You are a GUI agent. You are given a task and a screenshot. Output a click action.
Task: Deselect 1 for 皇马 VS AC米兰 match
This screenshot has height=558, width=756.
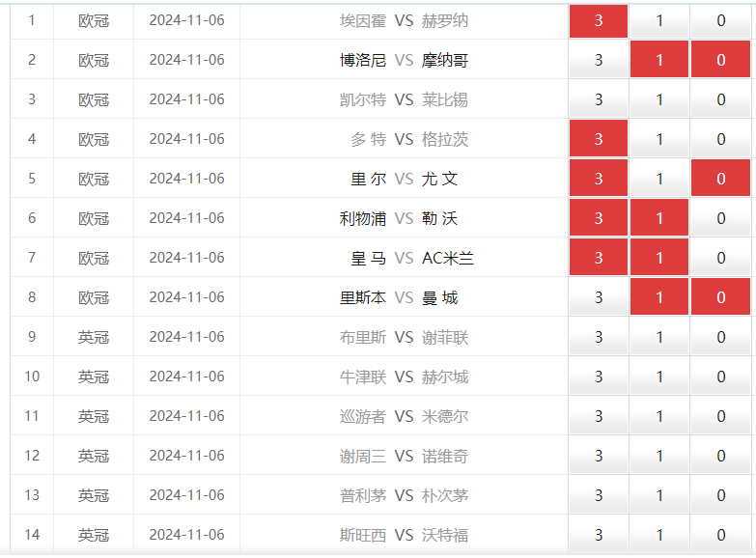point(659,258)
